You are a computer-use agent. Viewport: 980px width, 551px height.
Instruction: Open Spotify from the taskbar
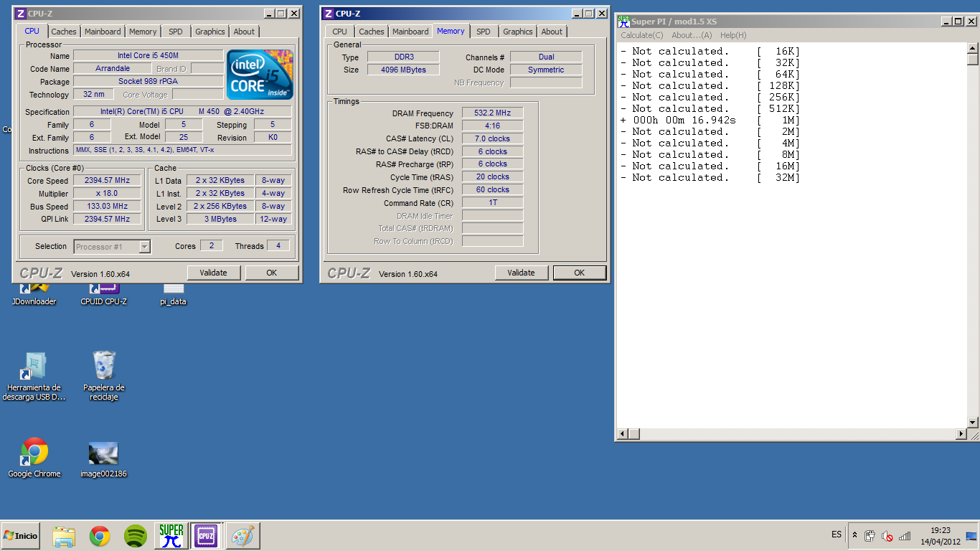(x=136, y=536)
